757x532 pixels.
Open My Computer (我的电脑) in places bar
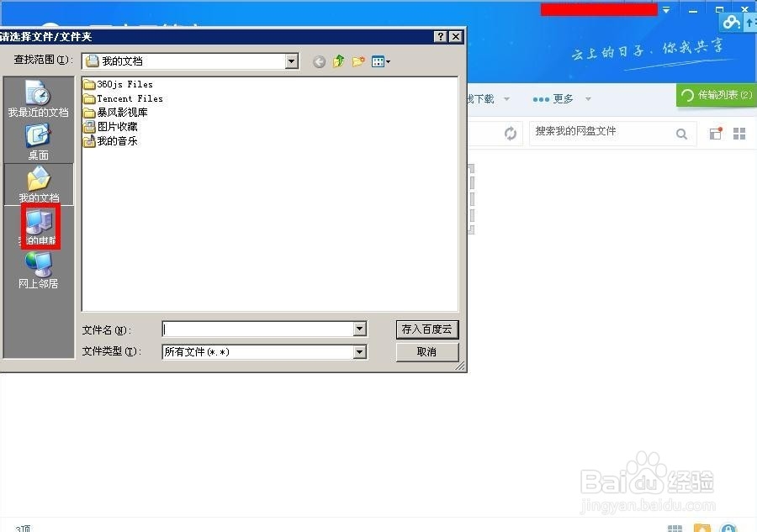pos(40,227)
